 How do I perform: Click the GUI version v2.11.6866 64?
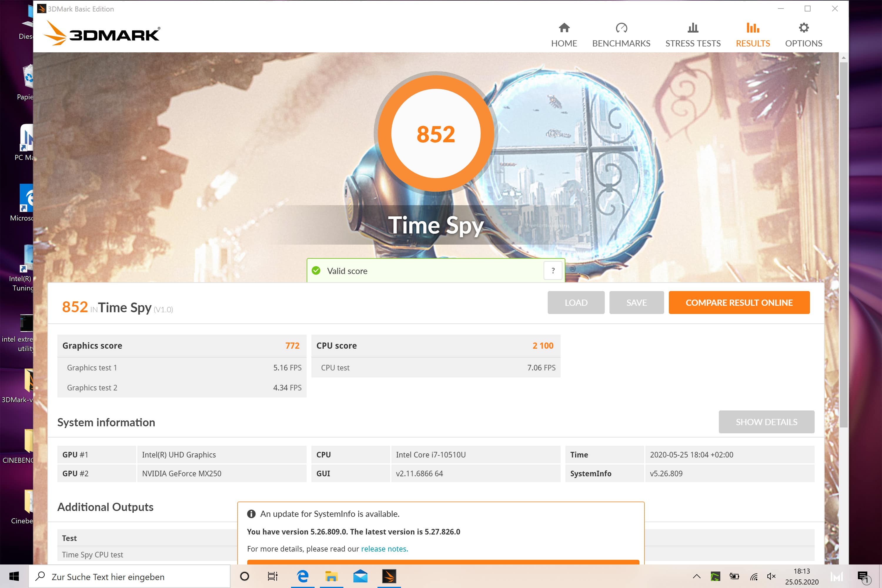475,473
